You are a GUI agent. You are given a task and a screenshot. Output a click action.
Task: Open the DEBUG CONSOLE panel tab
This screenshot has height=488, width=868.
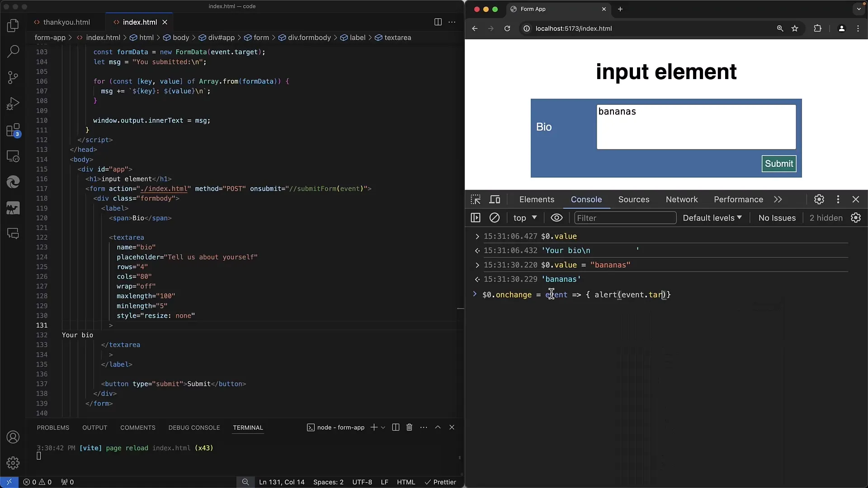point(194,427)
